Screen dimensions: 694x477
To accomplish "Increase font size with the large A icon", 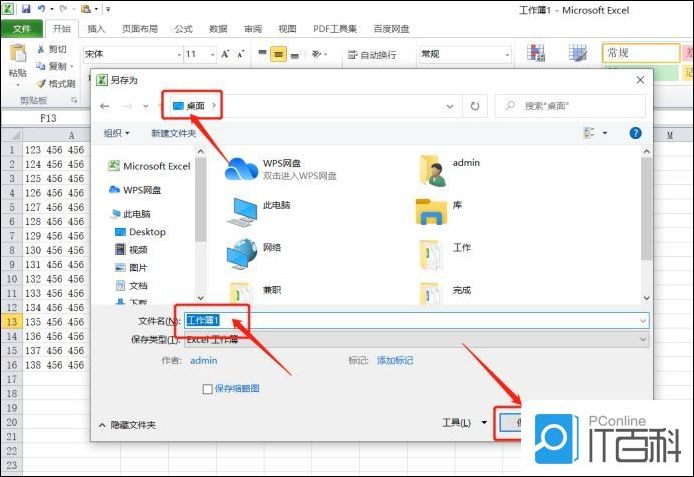I will 225,54.
